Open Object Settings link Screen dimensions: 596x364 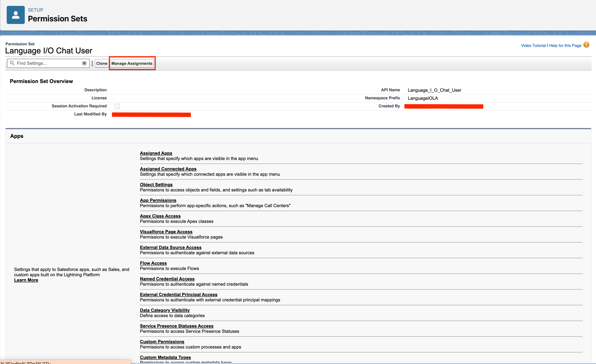[x=156, y=185]
